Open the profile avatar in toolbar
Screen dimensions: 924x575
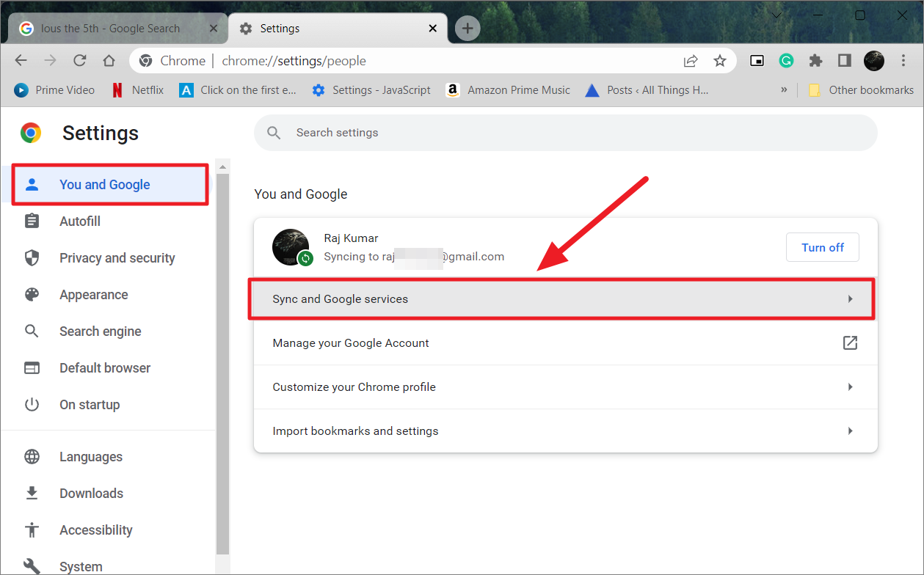874,61
